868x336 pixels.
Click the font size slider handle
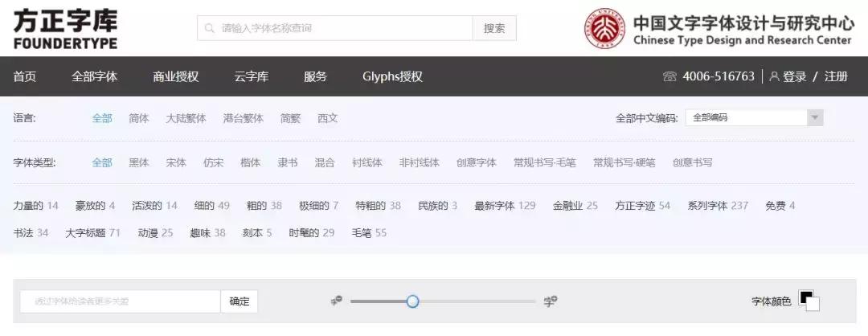coord(412,301)
